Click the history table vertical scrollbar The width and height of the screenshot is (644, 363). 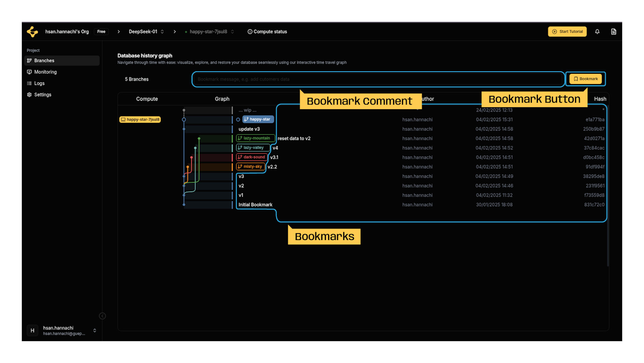(x=608, y=186)
